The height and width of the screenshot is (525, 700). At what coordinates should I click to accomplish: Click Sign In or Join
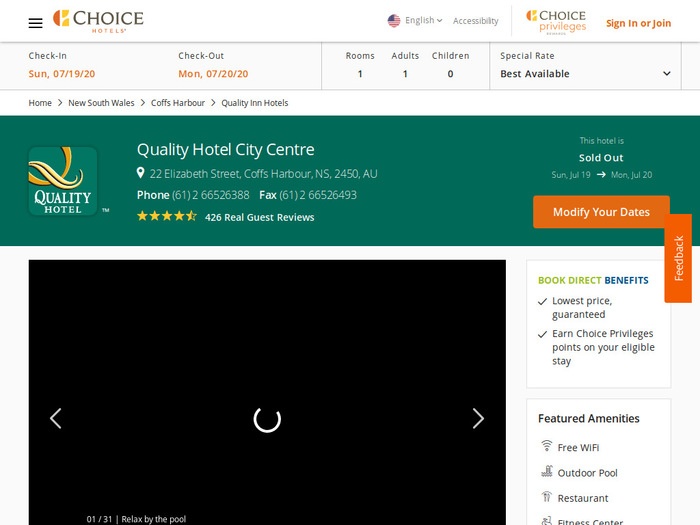(x=638, y=23)
